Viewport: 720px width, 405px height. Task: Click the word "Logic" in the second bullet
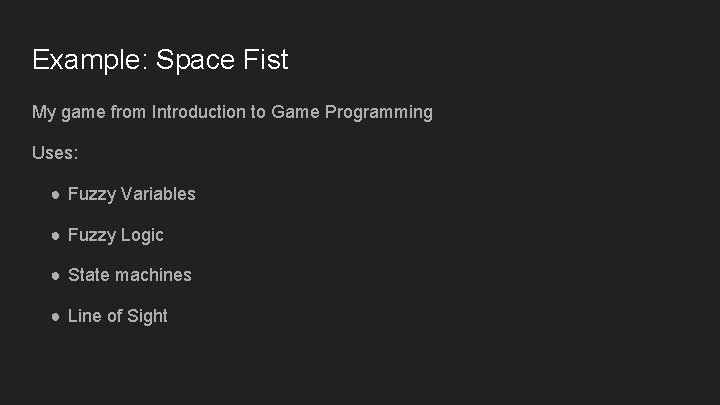(141, 235)
